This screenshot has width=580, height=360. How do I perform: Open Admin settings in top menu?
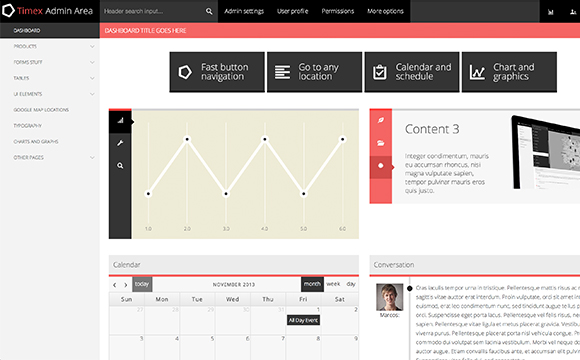[x=244, y=11]
